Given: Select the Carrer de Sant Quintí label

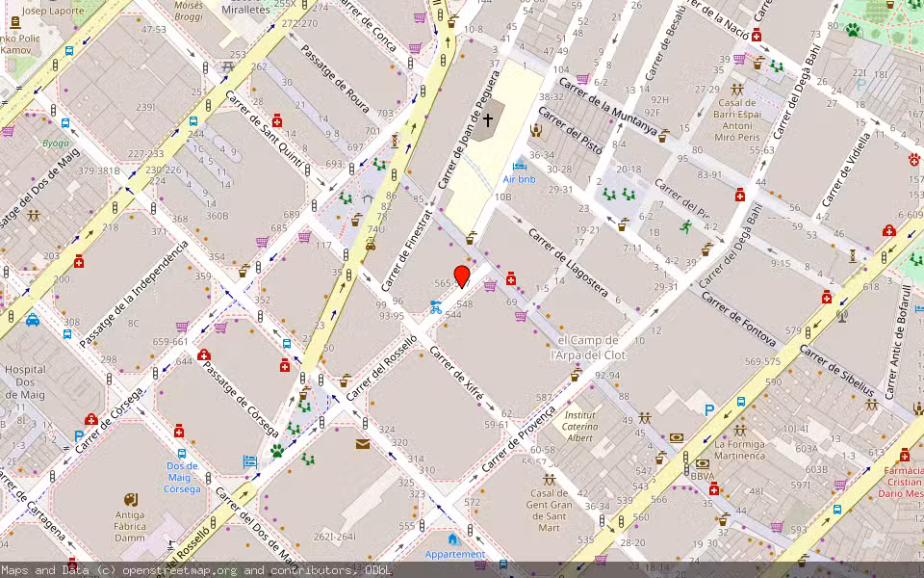Looking at the screenshot, I should point(264,130).
